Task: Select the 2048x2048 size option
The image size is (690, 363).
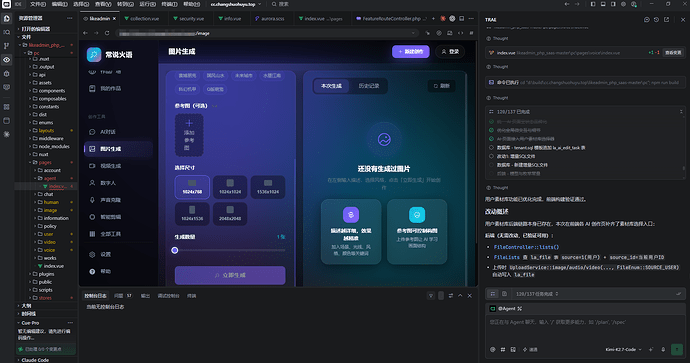Action: 230,214
